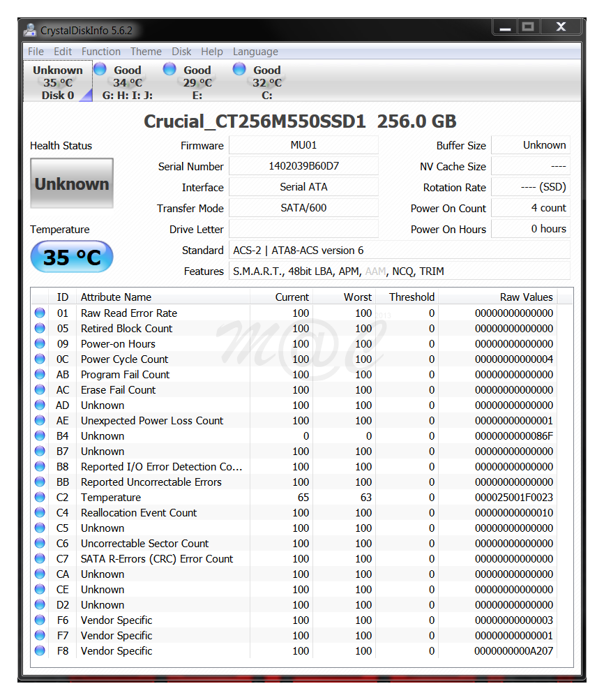Open the Function menu
This screenshot has height=700, width=604.
click(x=101, y=52)
